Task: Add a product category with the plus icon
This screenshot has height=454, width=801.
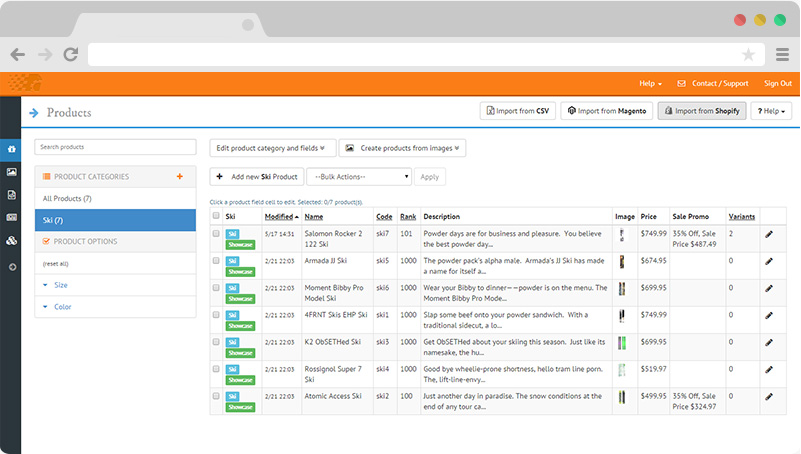Action: click(x=180, y=176)
